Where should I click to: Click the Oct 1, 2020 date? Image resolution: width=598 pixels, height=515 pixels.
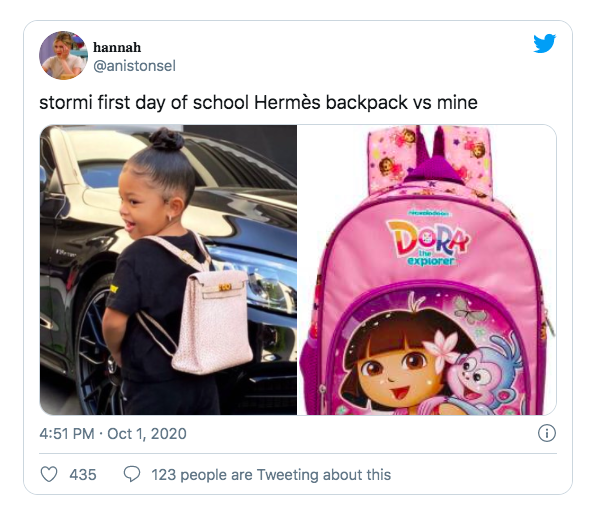[147, 434]
